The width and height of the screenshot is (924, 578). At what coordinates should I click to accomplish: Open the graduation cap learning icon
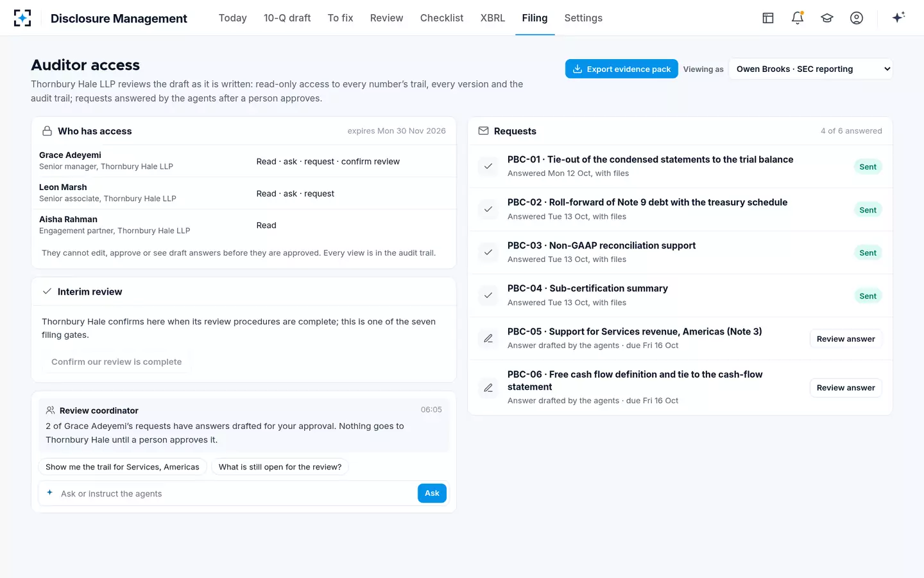click(827, 18)
